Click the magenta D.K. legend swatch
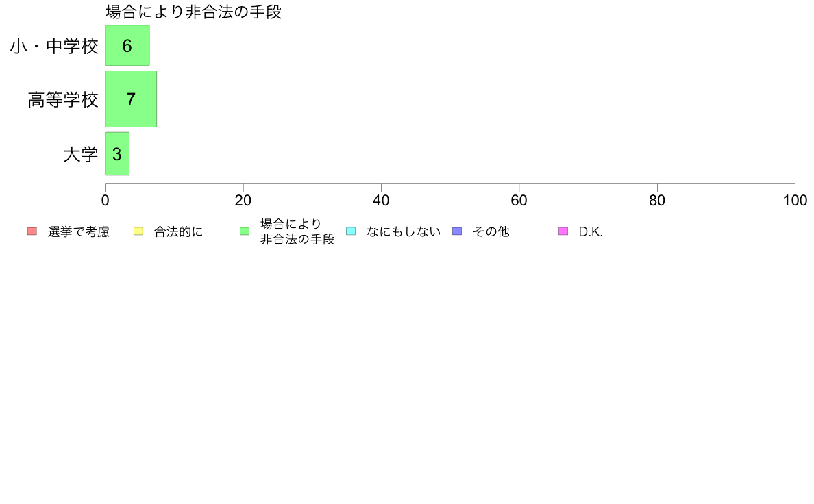The image size is (814, 504). 563,231
